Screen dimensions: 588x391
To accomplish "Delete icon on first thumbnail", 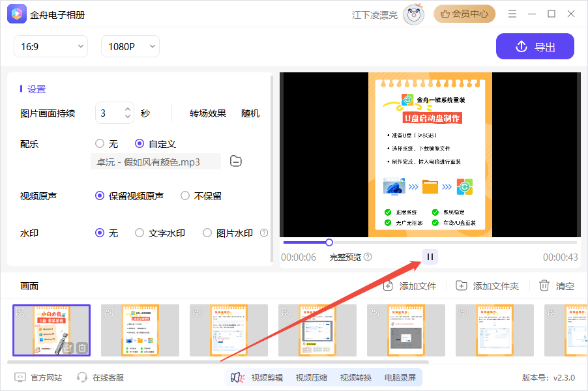I will pyautogui.click(x=83, y=348).
